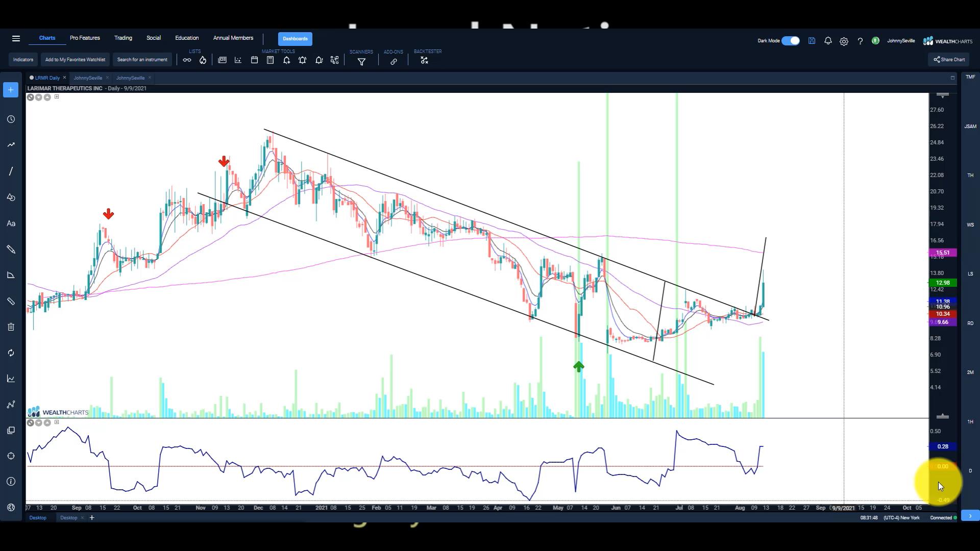Select the 1H timeframe in right panel
This screenshot has height=551, width=980.
(x=970, y=422)
